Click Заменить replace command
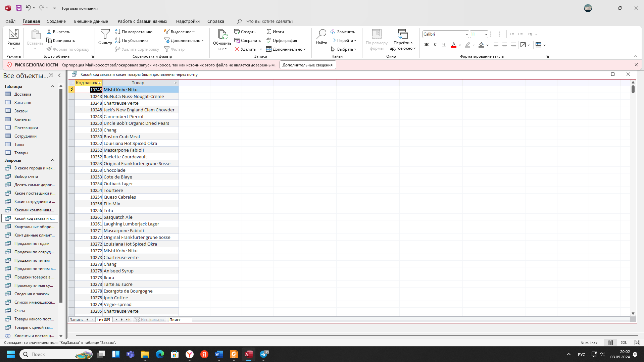 (343, 32)
